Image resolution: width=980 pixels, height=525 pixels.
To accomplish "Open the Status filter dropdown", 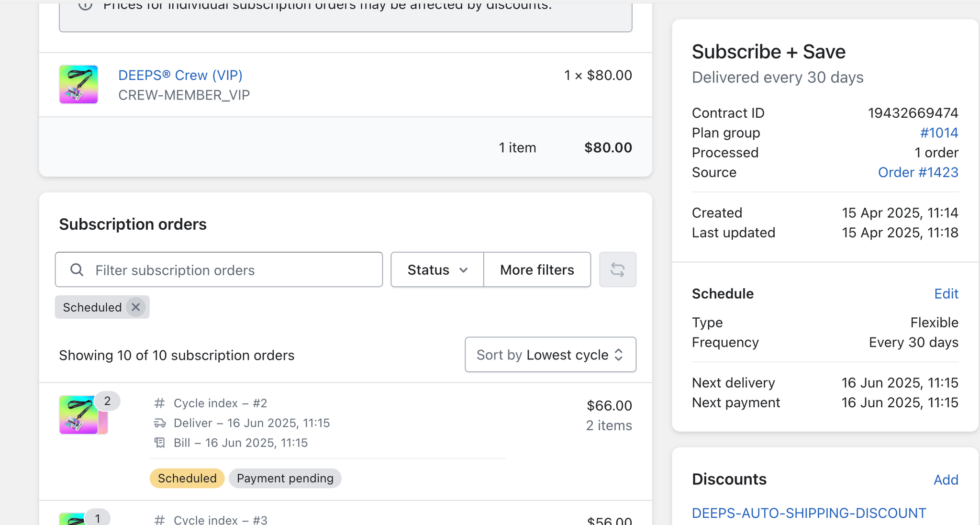I will [437, 270].
